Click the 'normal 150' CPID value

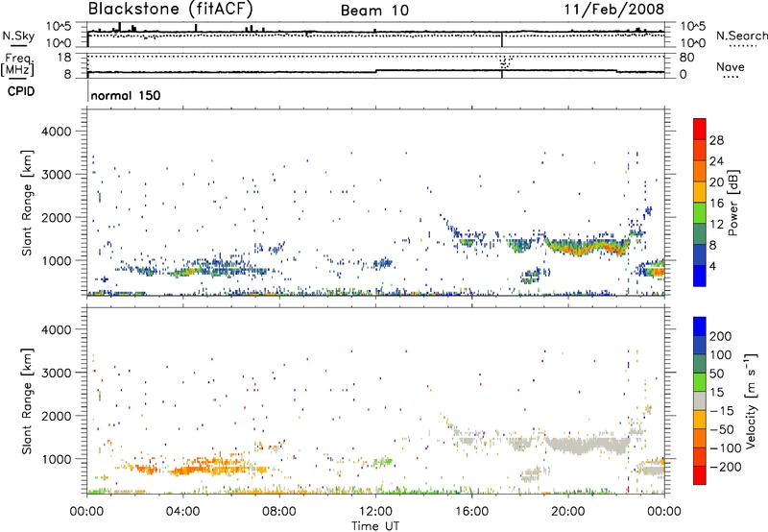tap(126, 95)
